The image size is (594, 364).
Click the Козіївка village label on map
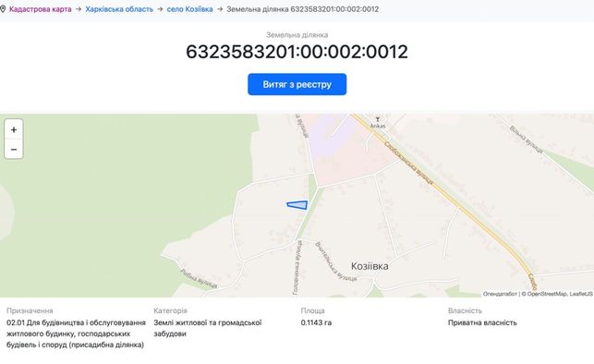point(370,266)
